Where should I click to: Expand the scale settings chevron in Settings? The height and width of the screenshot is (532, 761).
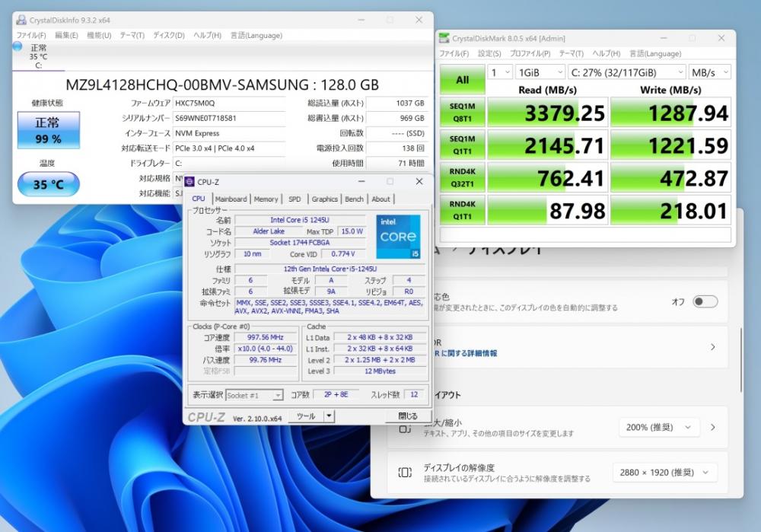[712, 427]
